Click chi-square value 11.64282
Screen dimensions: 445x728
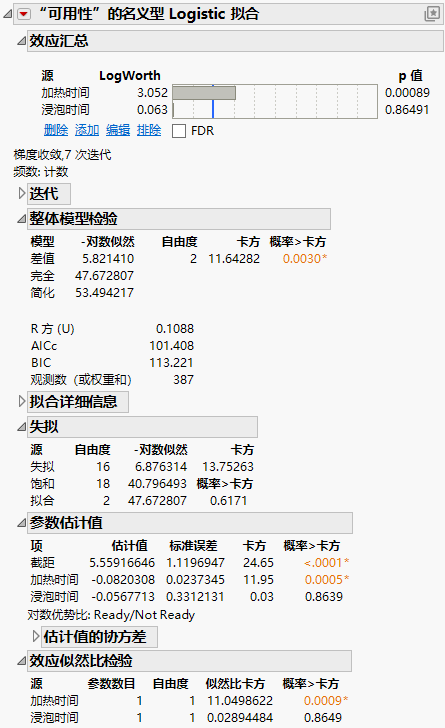234,259
